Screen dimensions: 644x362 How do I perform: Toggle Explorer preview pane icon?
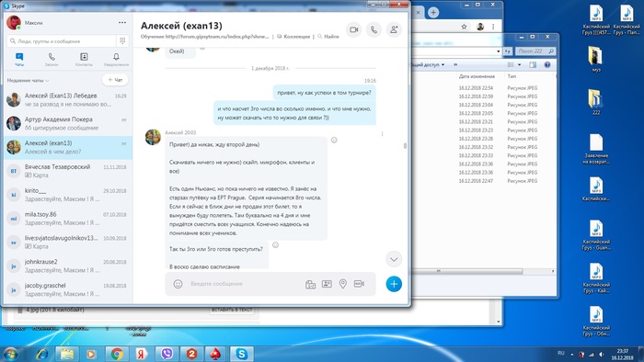(533, 65)
